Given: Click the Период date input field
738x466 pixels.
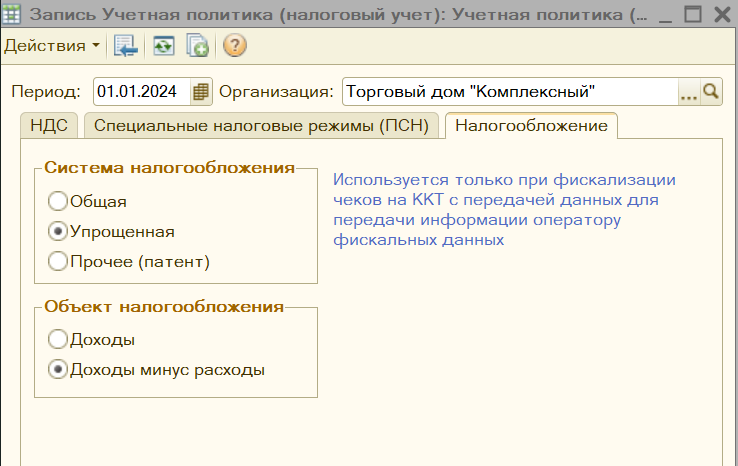Looking at the screenshot, I should (x=142, y=91).
